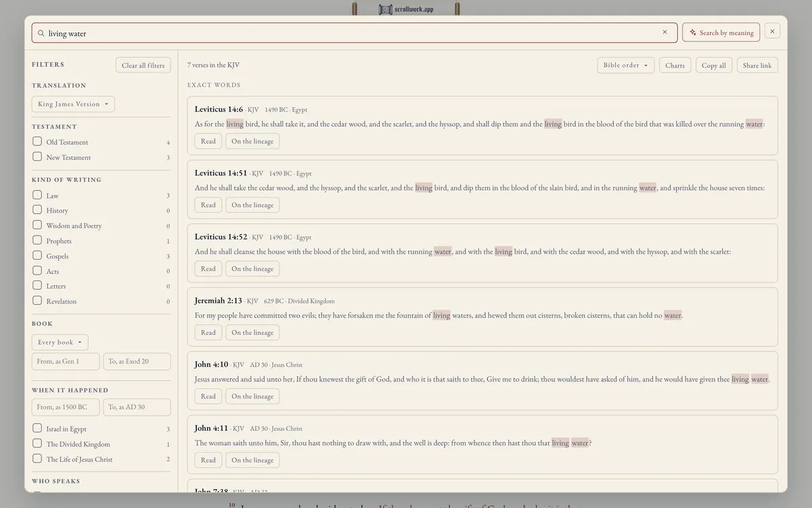Image resolution: width=812 pixels, height=508 pixels.
Task: Clear the search text with the x icon
Action: 664,32
